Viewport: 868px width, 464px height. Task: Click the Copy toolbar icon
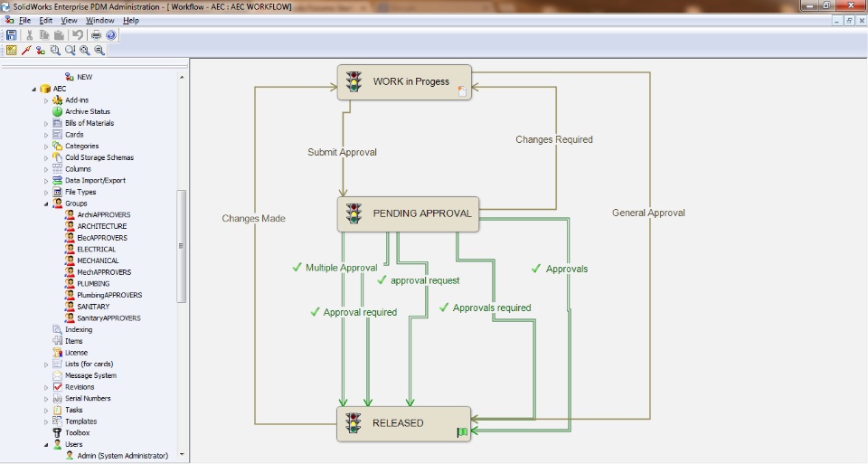click(x=43, y=35)
